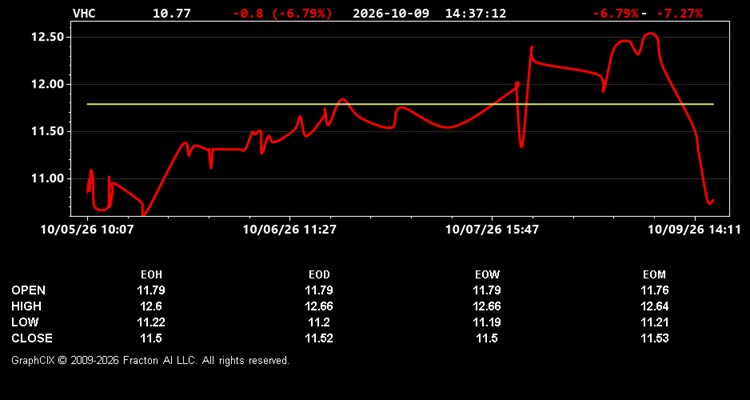Viewport: 750px width, 400px height.
Task: Click the EOD HIGH value 12.66
Action: pyautogui.click(x=319, y=306)
